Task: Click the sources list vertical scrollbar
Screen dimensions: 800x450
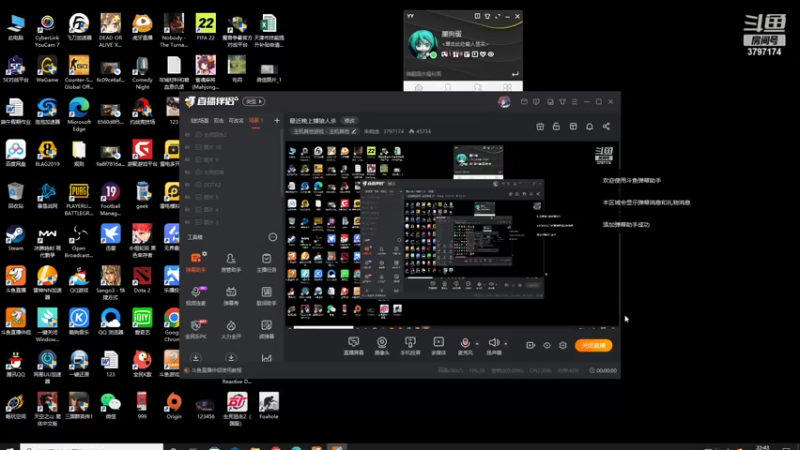Action: [282, 163]
